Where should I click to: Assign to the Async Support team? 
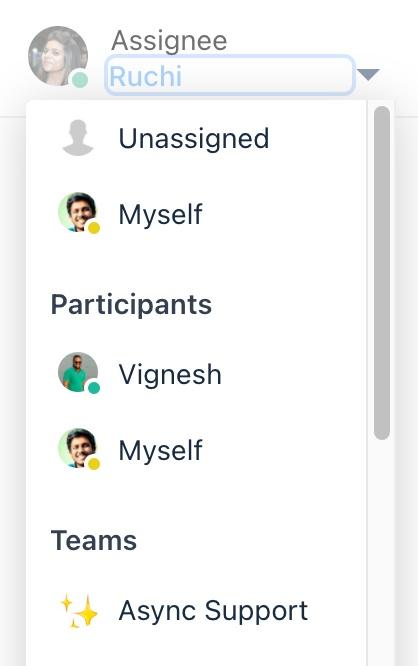[196, 611]
